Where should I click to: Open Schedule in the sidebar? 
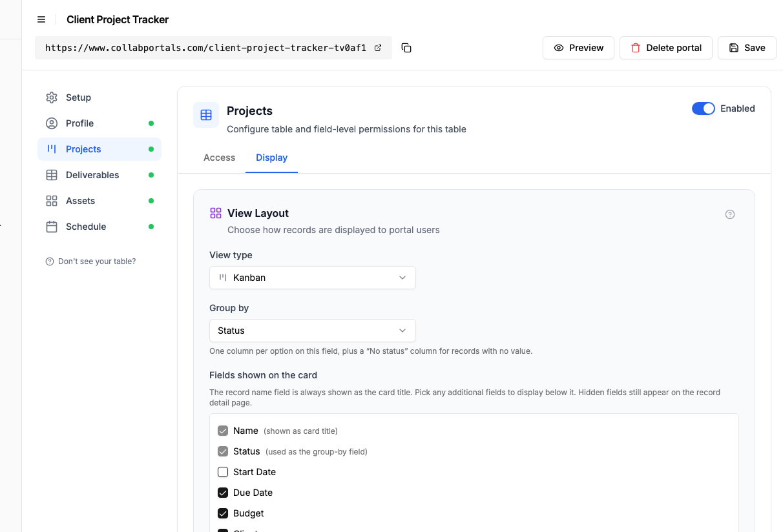pos(99,227)
